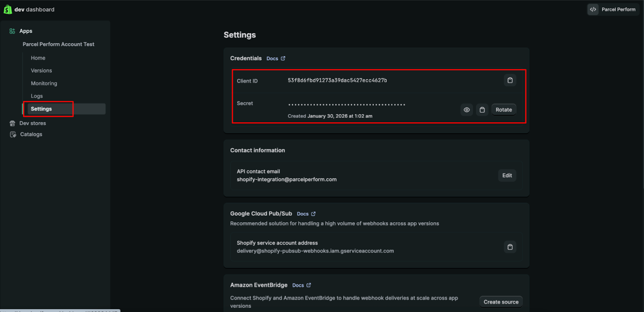Click the Dev stores storefront icon
Image resolution: width=644 pixels, height=312 pixels.
tap(12, 123)
